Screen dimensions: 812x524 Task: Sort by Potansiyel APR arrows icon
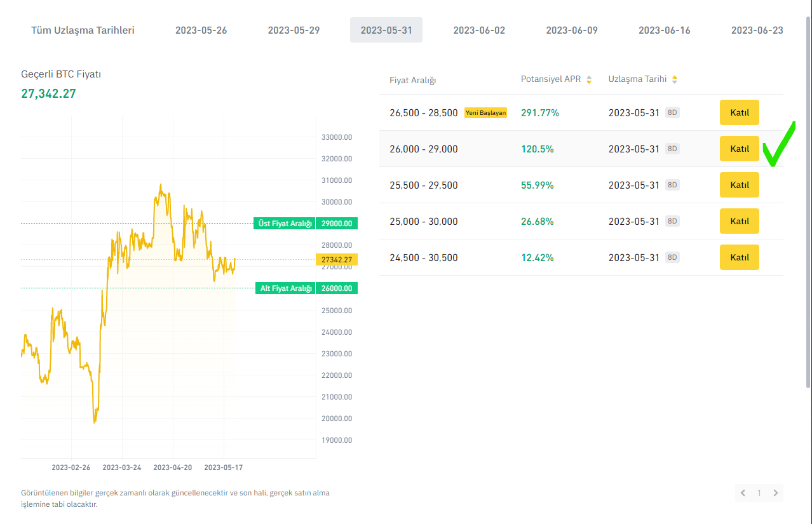point(589,79)
